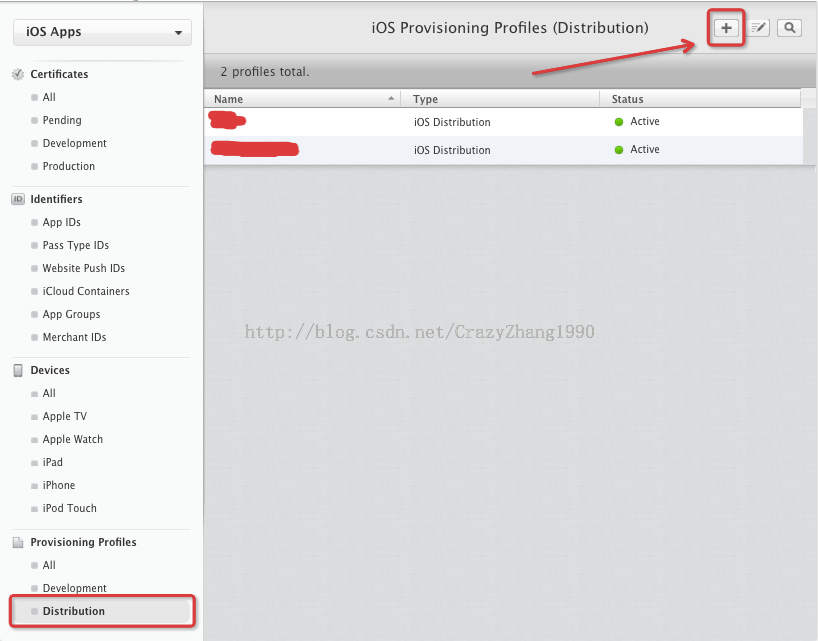Click the magnifier search icon
This screenshot has height=641, width=818.
click(x=789, y=28)
